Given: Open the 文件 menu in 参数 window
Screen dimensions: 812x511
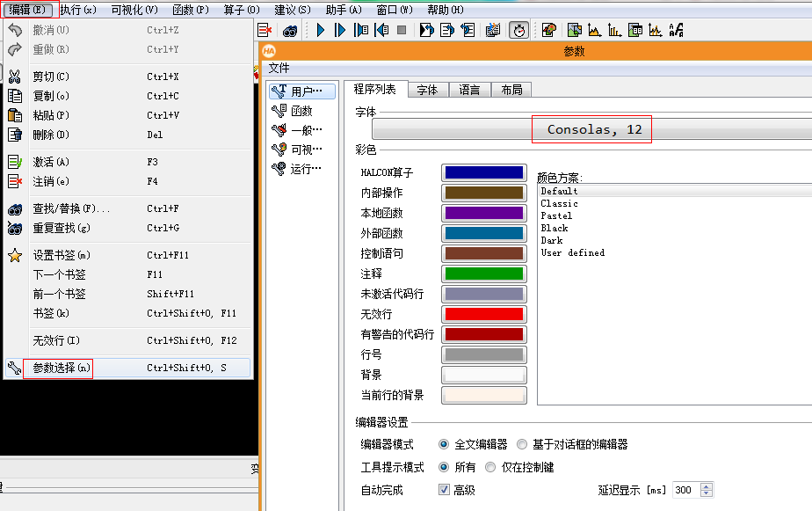Looking at the screenshot, I should tap(279, 69).
